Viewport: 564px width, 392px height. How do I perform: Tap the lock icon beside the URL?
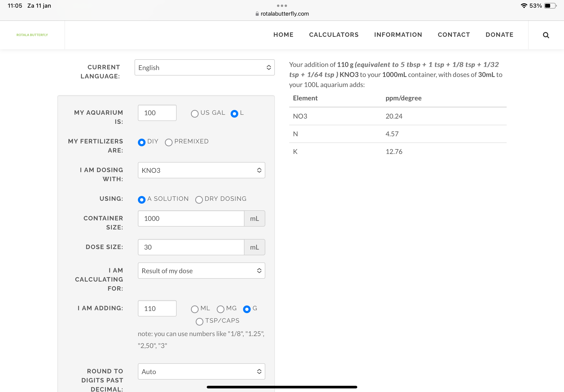tap(257, 14)
